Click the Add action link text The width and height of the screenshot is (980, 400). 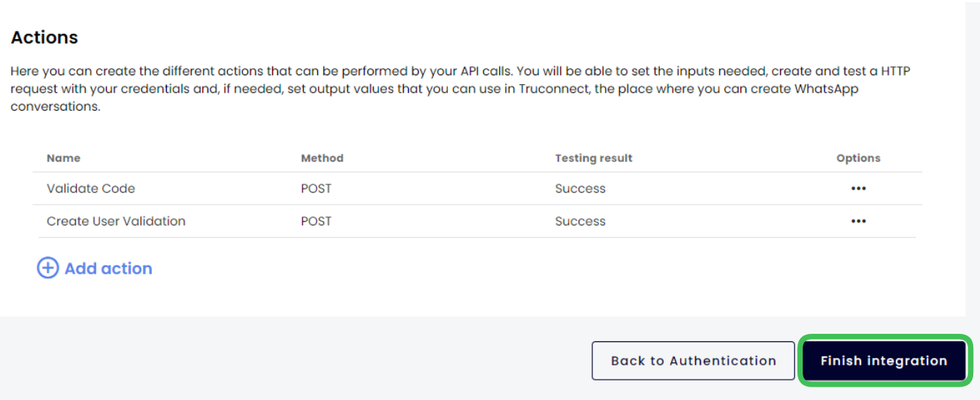[108, 268]
